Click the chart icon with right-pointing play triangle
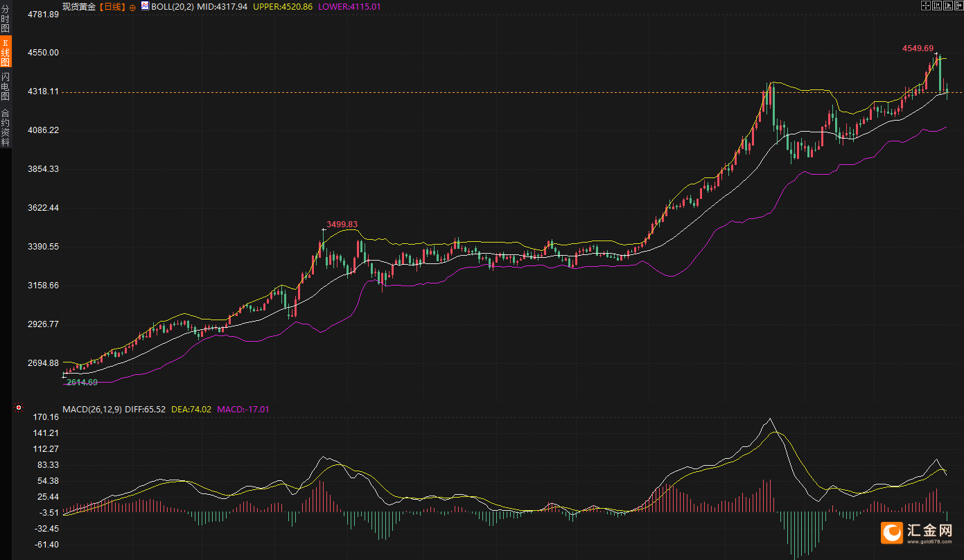This screenshot has width=964, height=560. pyautogui.click(x=948, y=6)
